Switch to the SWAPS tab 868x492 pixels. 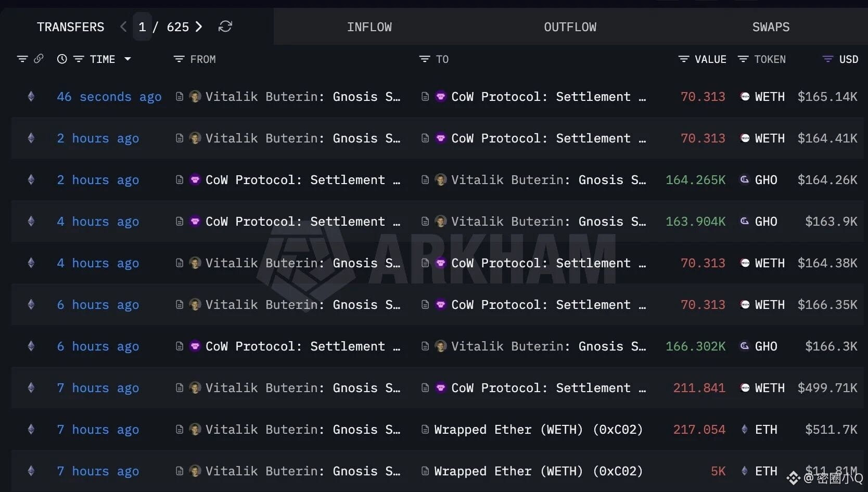click(771, 27)
